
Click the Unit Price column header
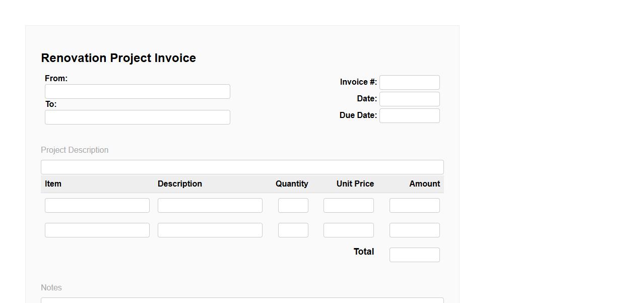coord(355,184)
